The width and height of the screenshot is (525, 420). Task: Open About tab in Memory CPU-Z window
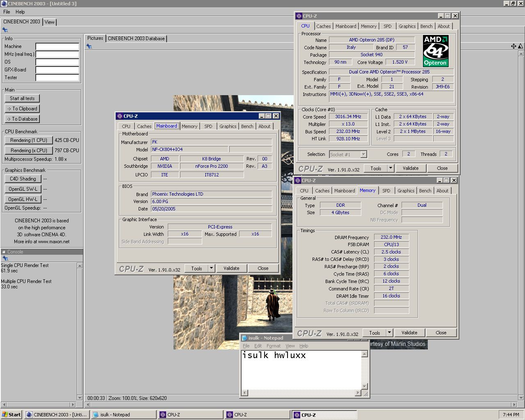point(443,191)
